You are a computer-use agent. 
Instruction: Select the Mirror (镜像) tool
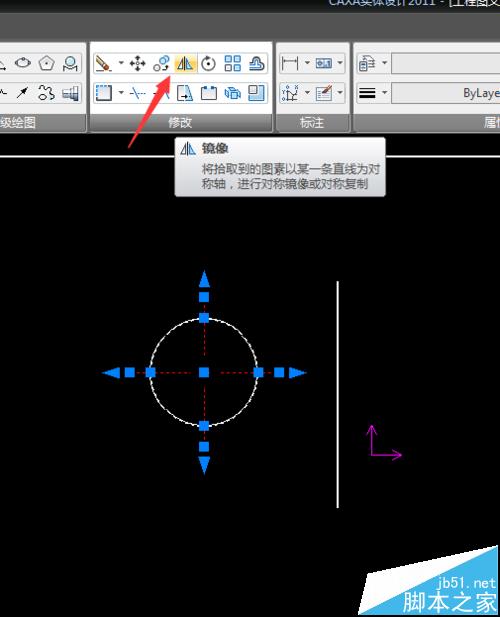(x=185, y=63)
